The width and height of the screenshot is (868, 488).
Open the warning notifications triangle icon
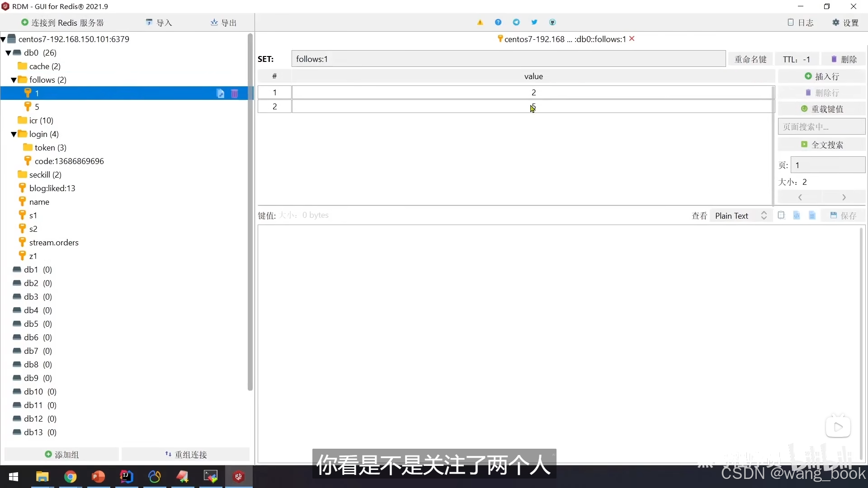(480, 22)
